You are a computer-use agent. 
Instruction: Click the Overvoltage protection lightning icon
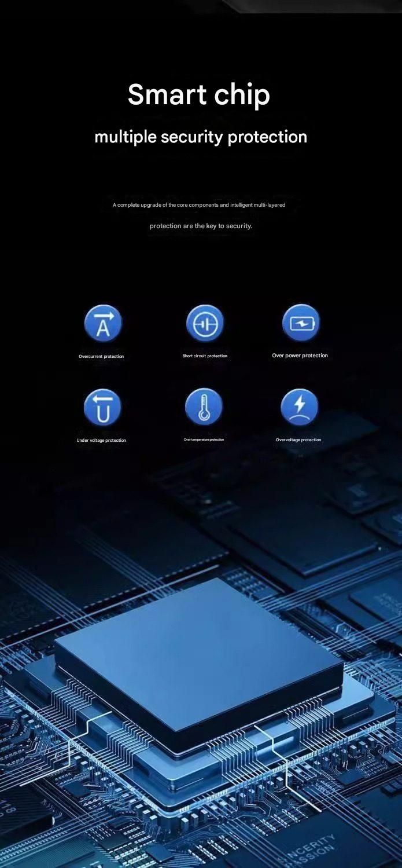[x=299, y=406]
